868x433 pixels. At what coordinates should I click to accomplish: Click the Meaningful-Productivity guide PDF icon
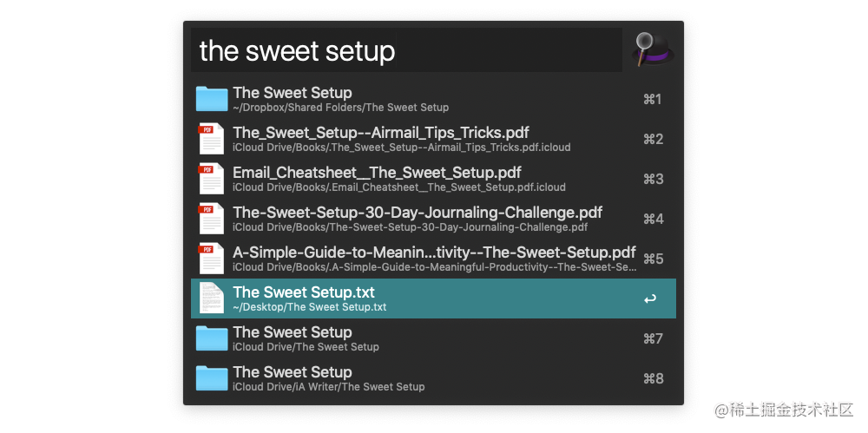[x=212, y=258]
